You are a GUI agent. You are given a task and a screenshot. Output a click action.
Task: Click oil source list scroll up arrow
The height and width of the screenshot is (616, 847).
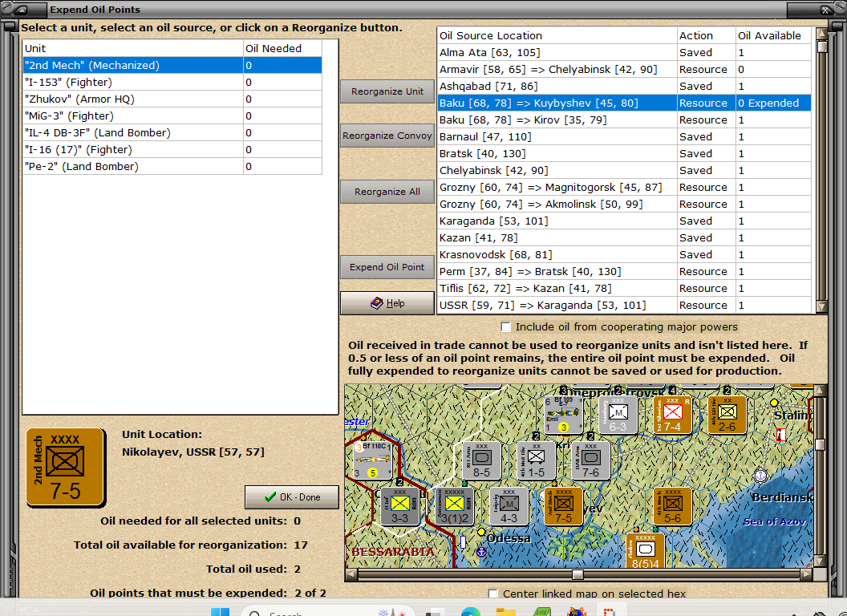pyautogui.click(x=821, y=34)
